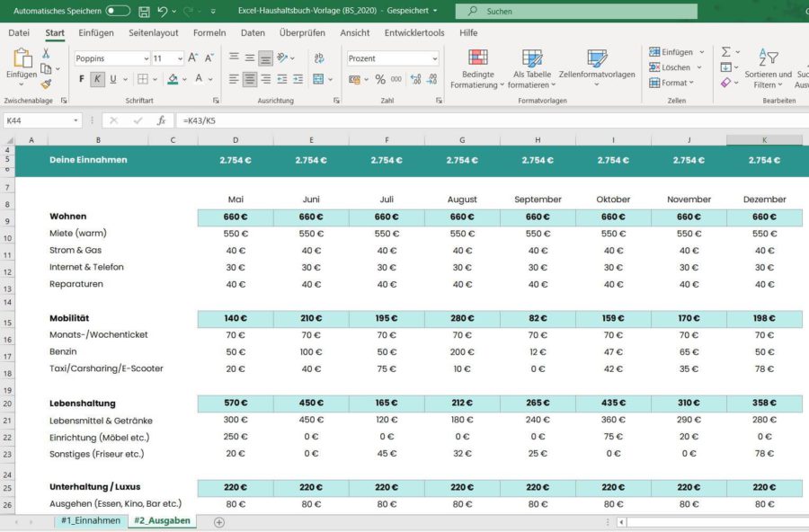Open the quick access toolbar customization arrow
The width and height of the screenshot is (809, 532).
point(213,12)
